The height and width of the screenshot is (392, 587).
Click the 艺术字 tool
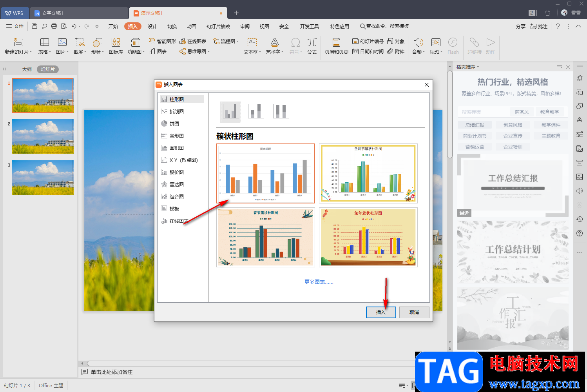point(275,46)
